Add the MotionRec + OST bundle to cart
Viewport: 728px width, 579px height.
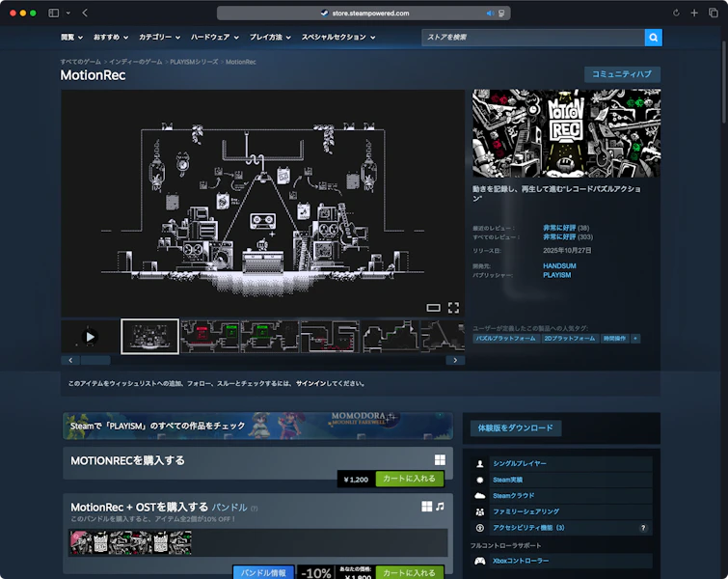[409, 572]
